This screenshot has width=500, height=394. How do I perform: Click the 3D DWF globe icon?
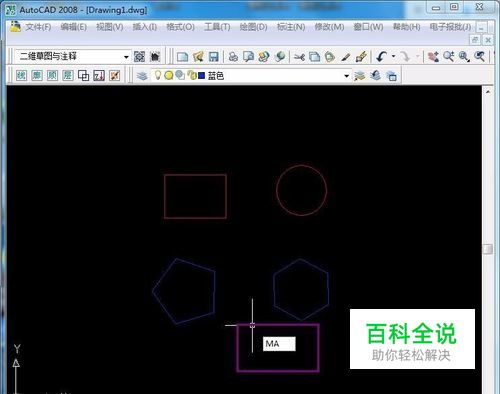tap(280, 57)
